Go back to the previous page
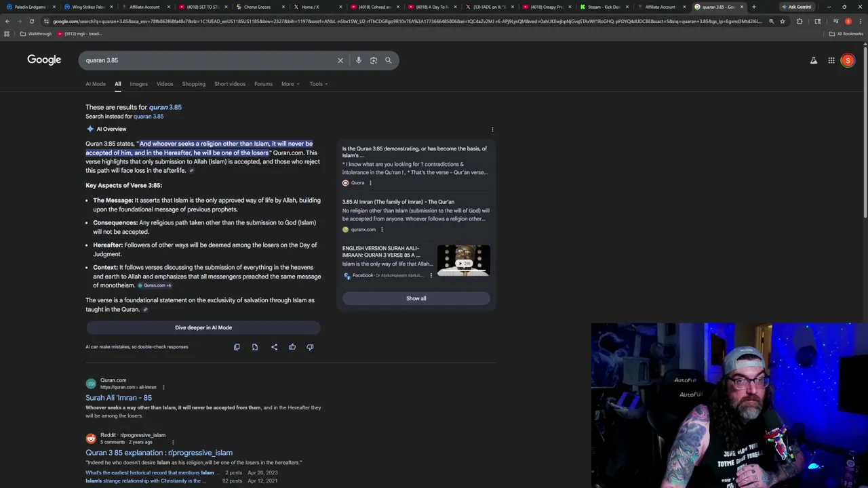Viewport: 868px width, 488px height. pyautogui.click(x=7, y=21)
